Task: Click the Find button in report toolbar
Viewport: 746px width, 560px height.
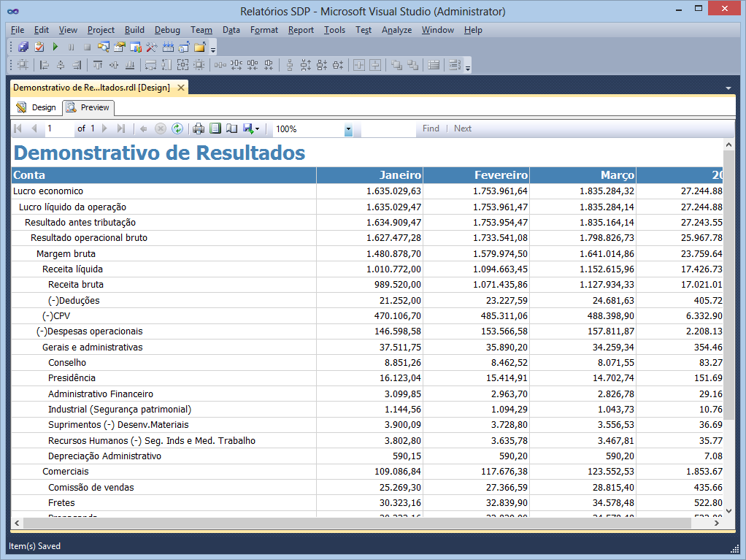Action: pyautogui.click(x=431, y=129)
